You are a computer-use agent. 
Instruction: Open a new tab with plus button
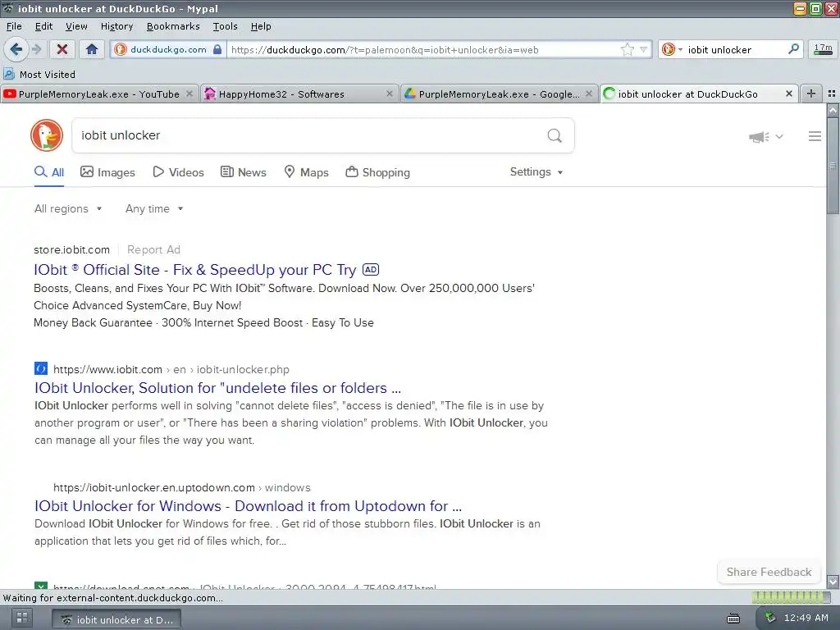click(x=811, y=94)
